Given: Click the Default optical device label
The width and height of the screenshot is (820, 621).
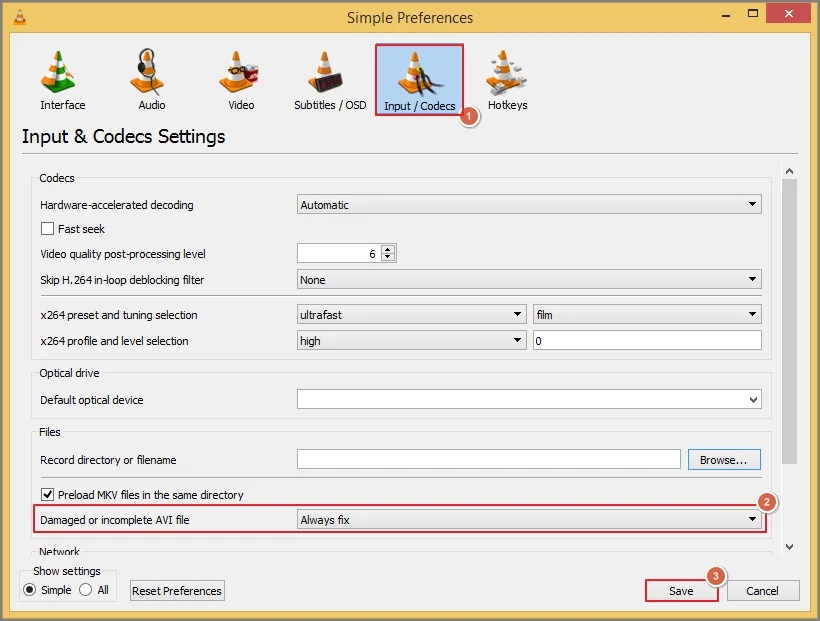Looking at the screenshot, I should tap(92, 400).
